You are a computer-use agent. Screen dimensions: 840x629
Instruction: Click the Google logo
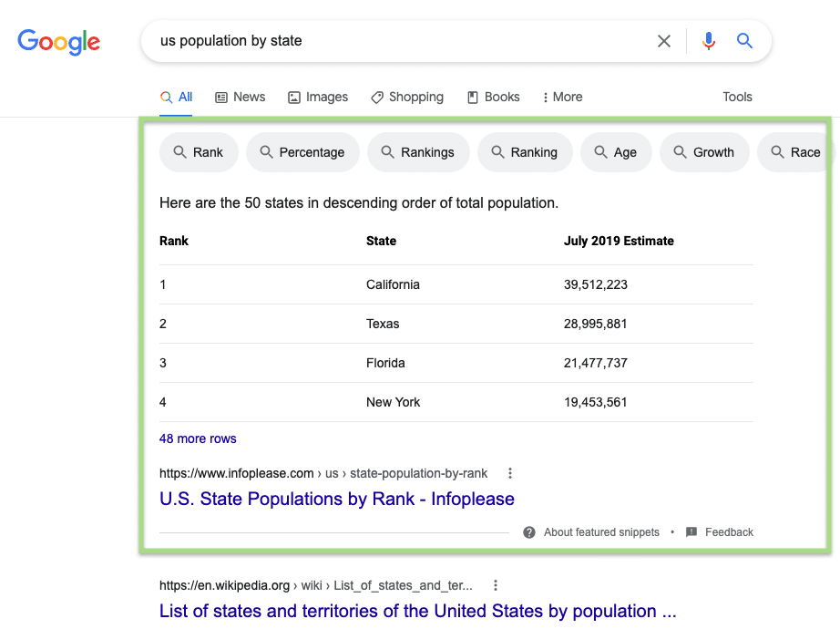click(x=58, y=42)
